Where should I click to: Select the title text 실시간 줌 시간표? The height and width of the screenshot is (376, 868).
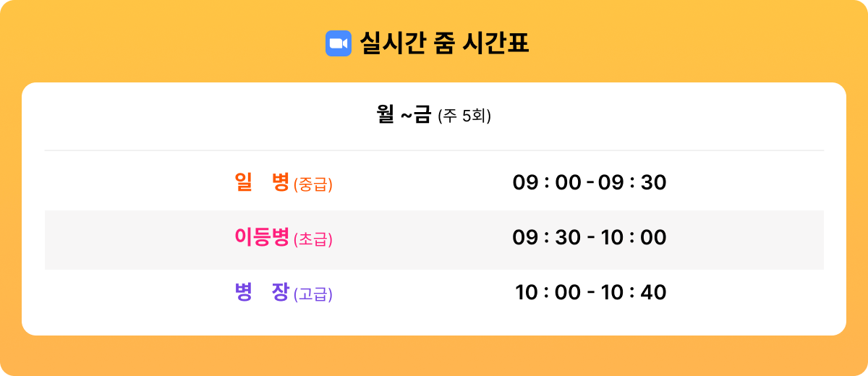click(445, 43)
